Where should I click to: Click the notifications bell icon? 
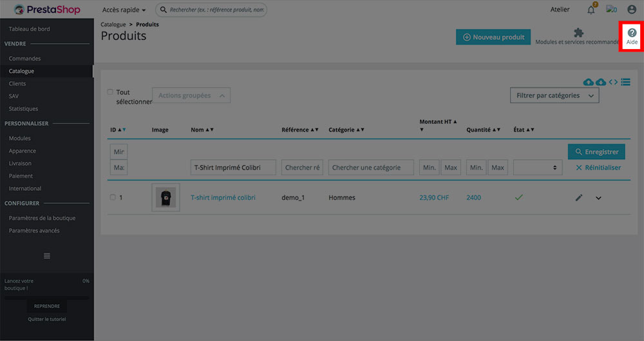(x=591, y=10)
